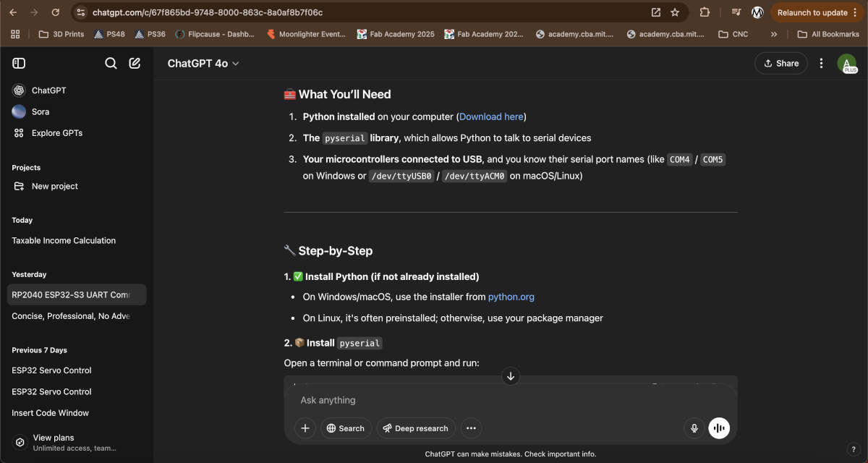Bookmark this page with star icon
The width and height of the screenshot is (868, 463).
click(x=675, y=12)
